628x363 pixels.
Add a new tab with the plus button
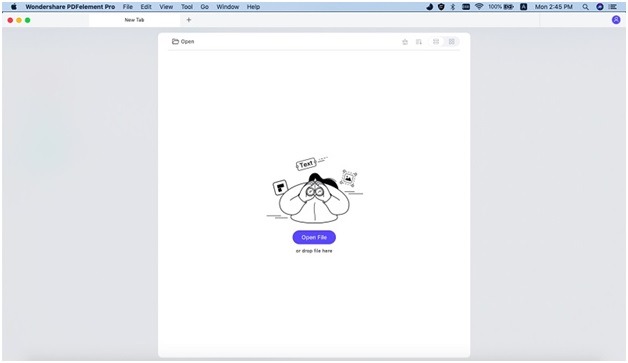(x=189, y=20)
